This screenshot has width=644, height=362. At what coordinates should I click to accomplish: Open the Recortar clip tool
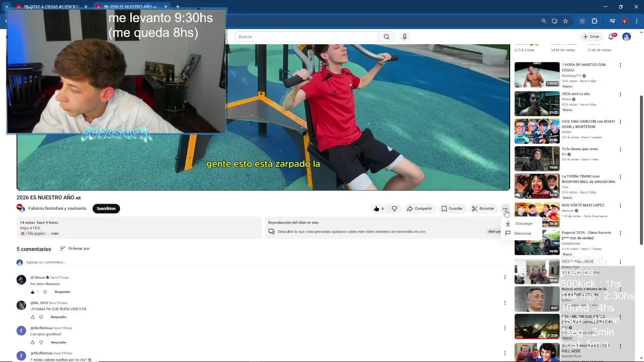483,209
